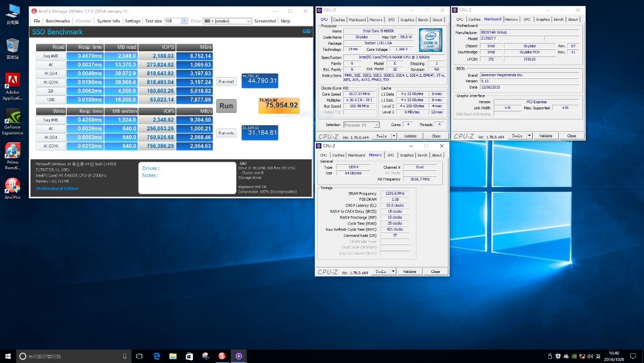Open the System Info menu item
Screen dimensions: 644x363
coord(108,21)
